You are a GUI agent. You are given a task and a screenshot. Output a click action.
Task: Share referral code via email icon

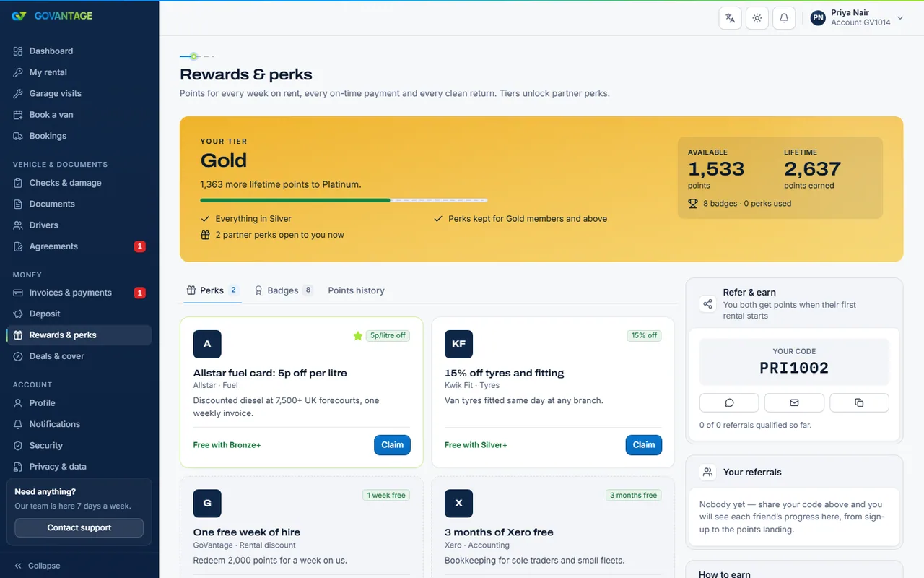coord(794,402)
